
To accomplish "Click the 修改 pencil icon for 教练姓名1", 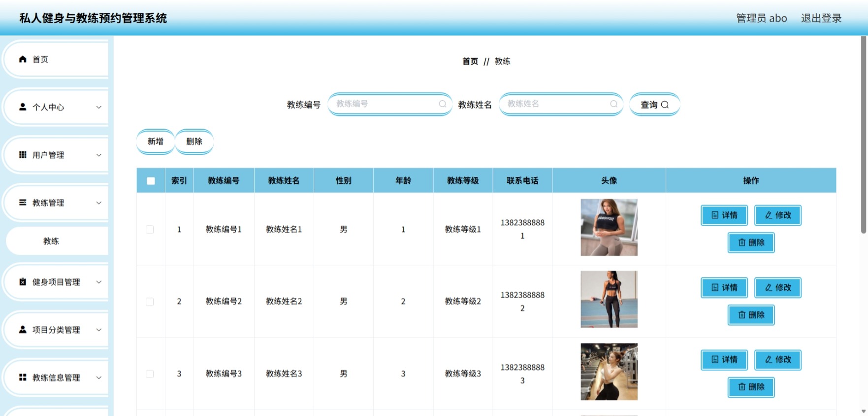I will point(769,215).
